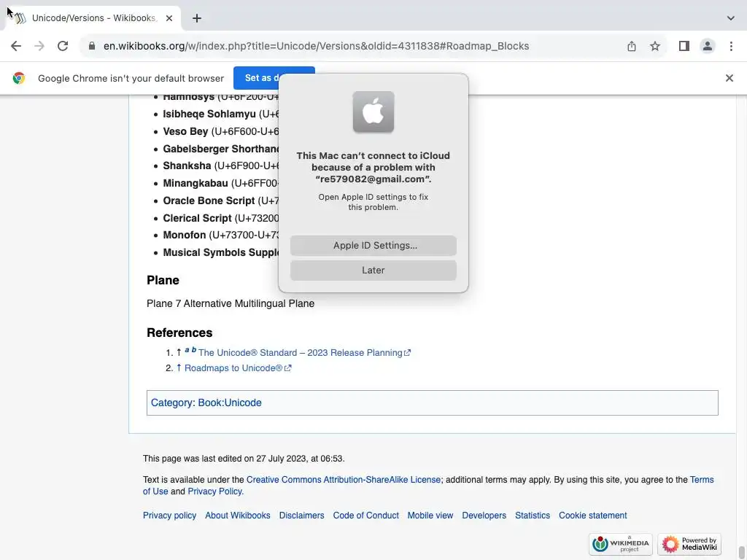The width and height of the screenshot is (747, 560).
Task: Share this page with the share icon
Action: coord(631,46)
